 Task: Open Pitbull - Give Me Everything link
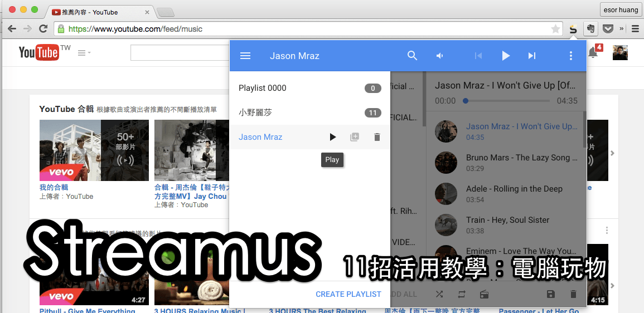tap(87, 311)
